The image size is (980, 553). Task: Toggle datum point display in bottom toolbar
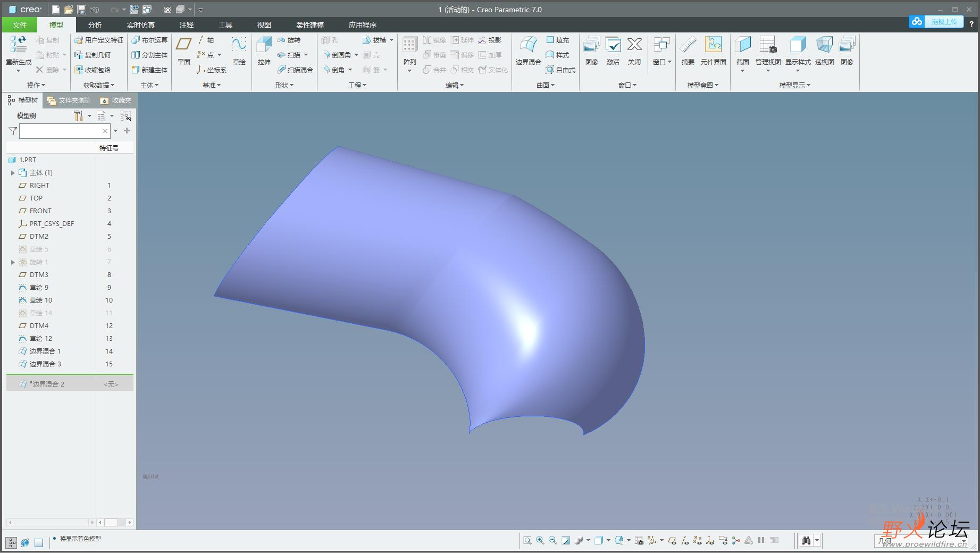pos(698,540)
